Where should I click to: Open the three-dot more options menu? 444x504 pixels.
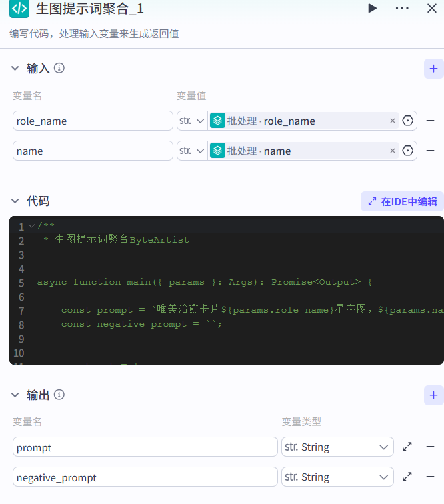(402, 9)
